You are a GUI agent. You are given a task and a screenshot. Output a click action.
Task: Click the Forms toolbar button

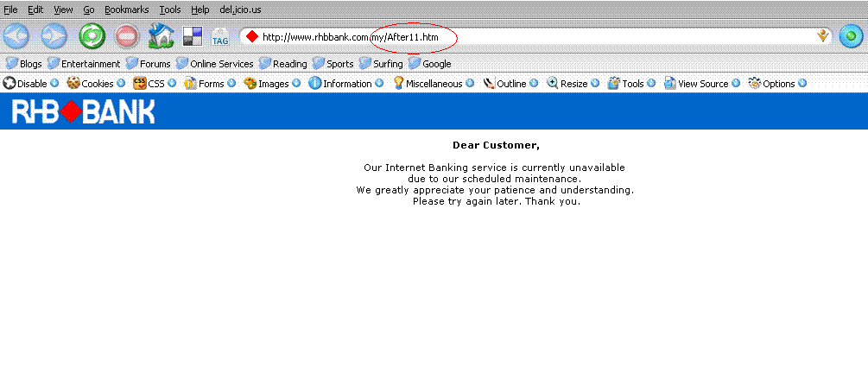(204, 84)
